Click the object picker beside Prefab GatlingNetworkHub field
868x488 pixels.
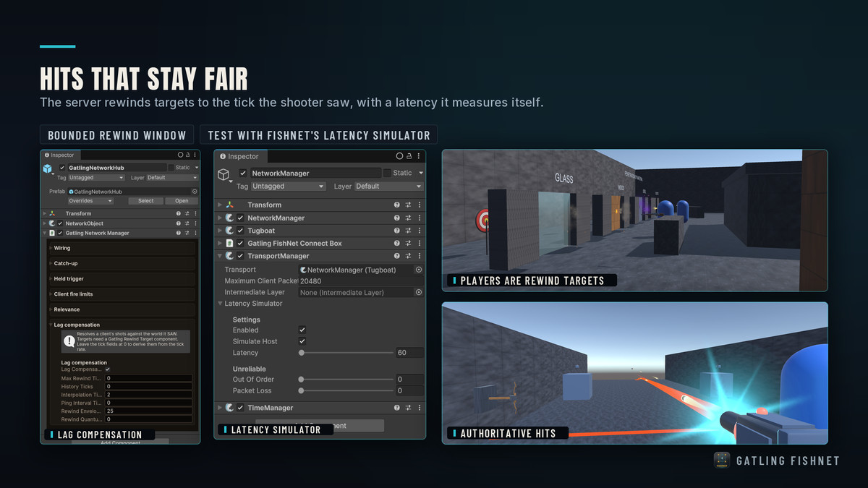pyautogui.click(x=195, y=192)
